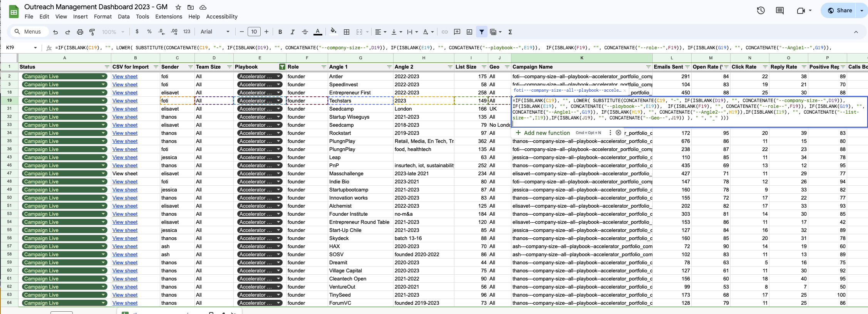Open the View sheet link for Antler row
The width and height of the screenshot is (868, 314).
(125, 76)
